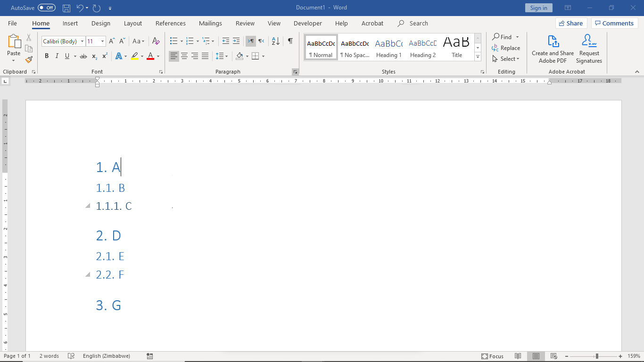
Task: Open the font size dropdown
Action: click(x=102, y=41)
